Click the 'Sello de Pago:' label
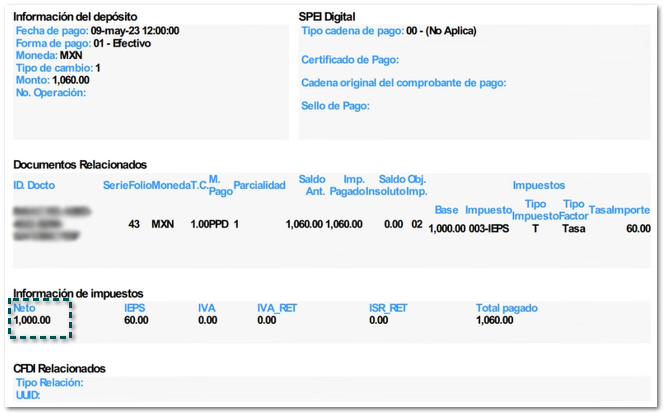The height and width of the screenshot is (416, 666). point(335,105)
